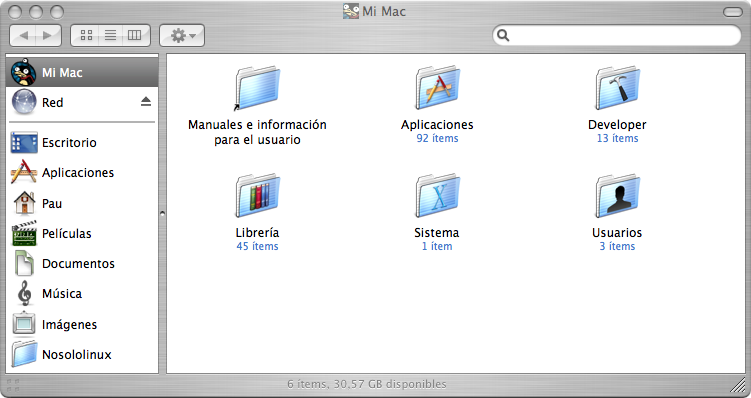This screenshot has width=751, height=398.
Task: Open Pau home folder in sidebar
Action: point(82,204)
